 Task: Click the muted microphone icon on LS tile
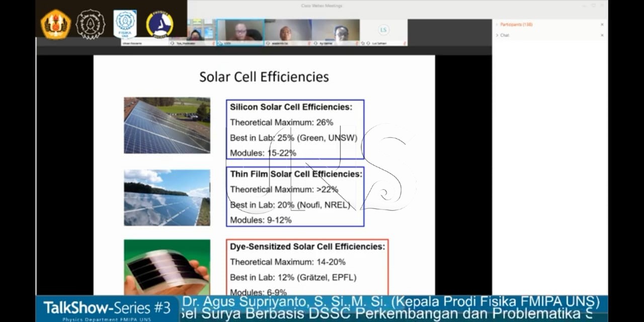click(405, 44)
